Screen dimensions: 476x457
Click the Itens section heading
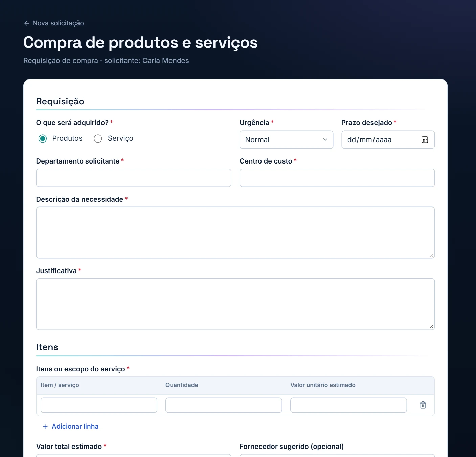pyautogui.click(x=47, y=347)
